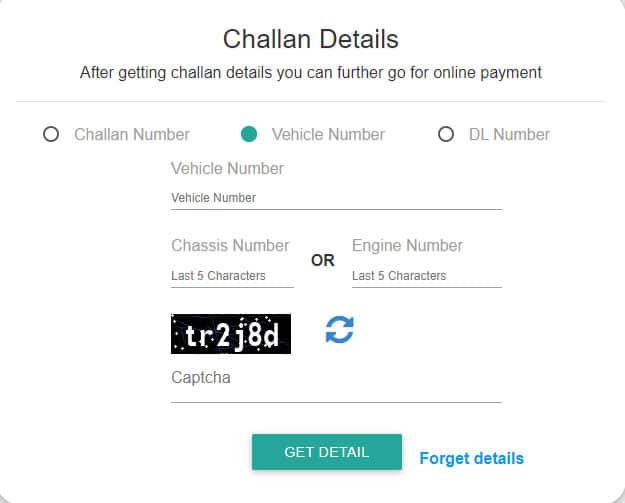Click the GET DETAIL button
Viewport: 625px width, 503px height.
point(327,452)
